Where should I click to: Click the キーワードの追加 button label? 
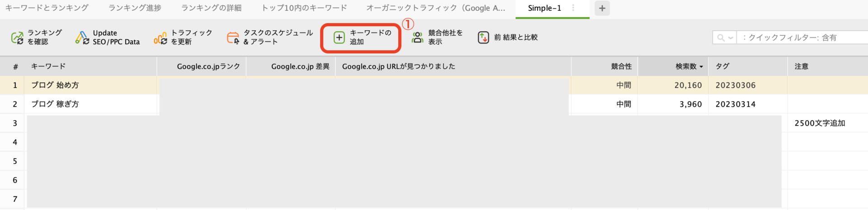(370, 37)
